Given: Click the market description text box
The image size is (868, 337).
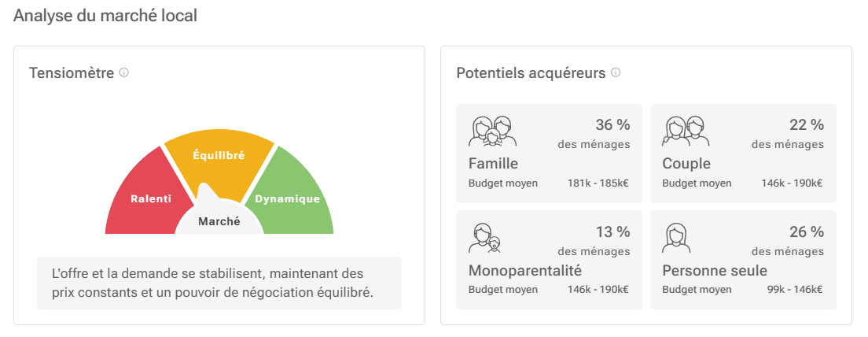Looking at the screenshot, I should pos(219,283).
